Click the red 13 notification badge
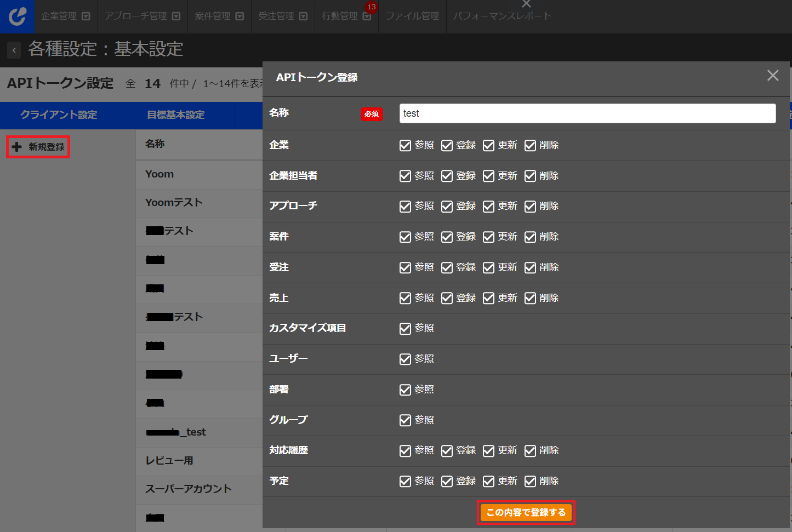The width and height of the screenshot is (792, 532). (371, 7)
